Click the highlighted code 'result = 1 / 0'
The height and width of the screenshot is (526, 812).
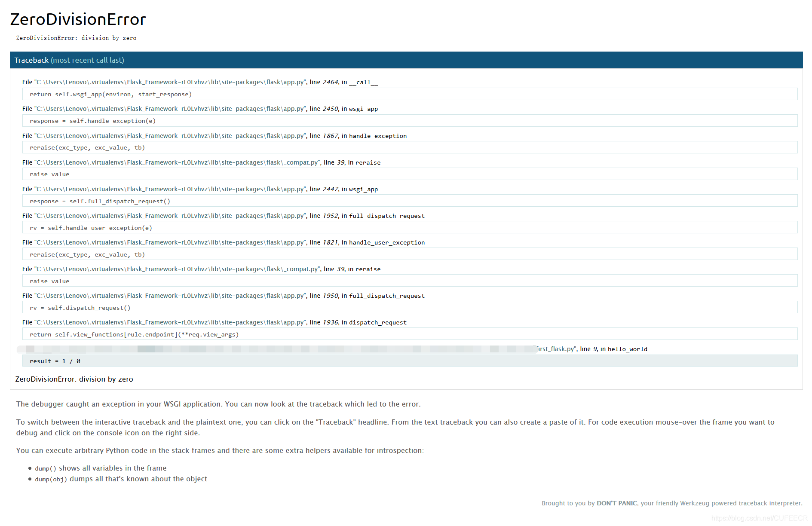(x=410, y=361)
